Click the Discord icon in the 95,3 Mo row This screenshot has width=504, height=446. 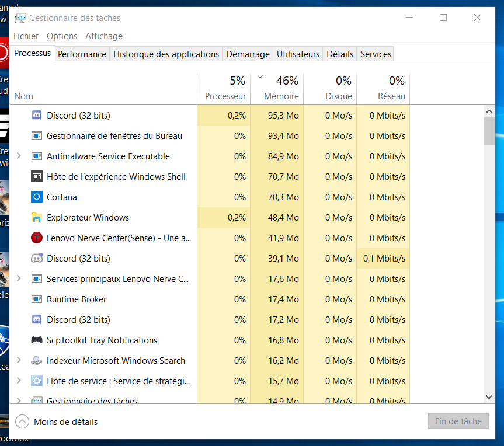[37, 116]
